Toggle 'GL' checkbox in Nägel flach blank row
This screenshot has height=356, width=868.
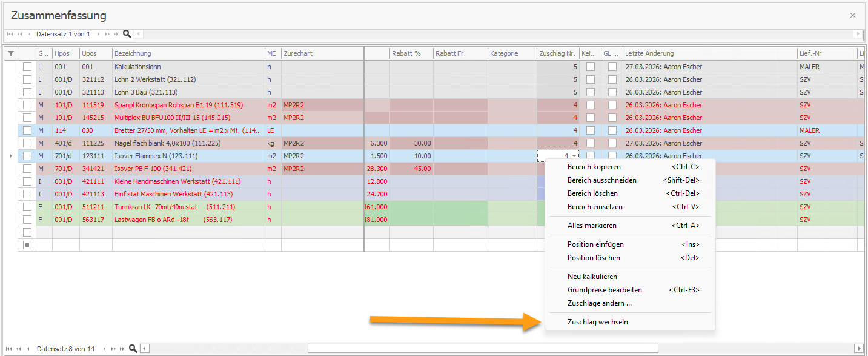(612, 143)
